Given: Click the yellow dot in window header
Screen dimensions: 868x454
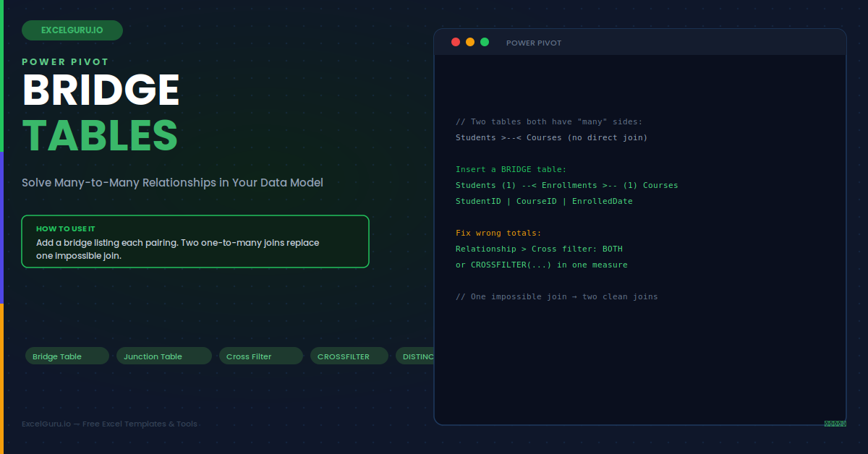Looking at the screenshot, I should coord(470,42).
